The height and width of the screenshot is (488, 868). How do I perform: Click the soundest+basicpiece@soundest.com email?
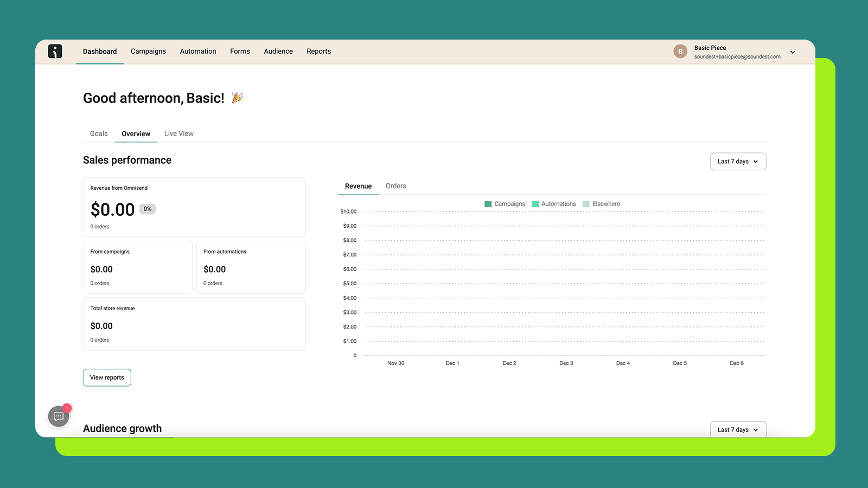pyautogui.click(x=737, y=56)
